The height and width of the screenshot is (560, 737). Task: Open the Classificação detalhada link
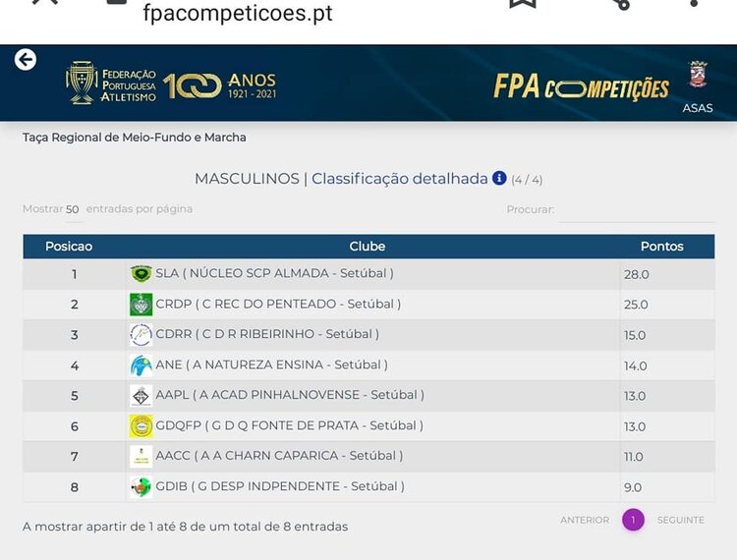point(399,179)
